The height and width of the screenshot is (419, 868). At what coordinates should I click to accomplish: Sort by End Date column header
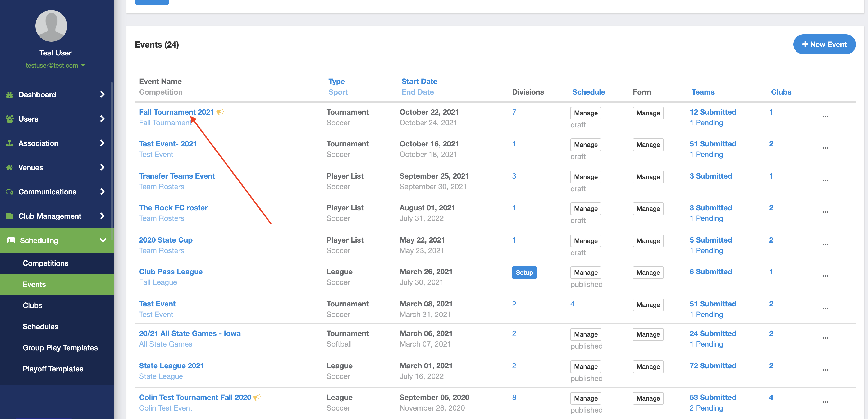[418, 92]
